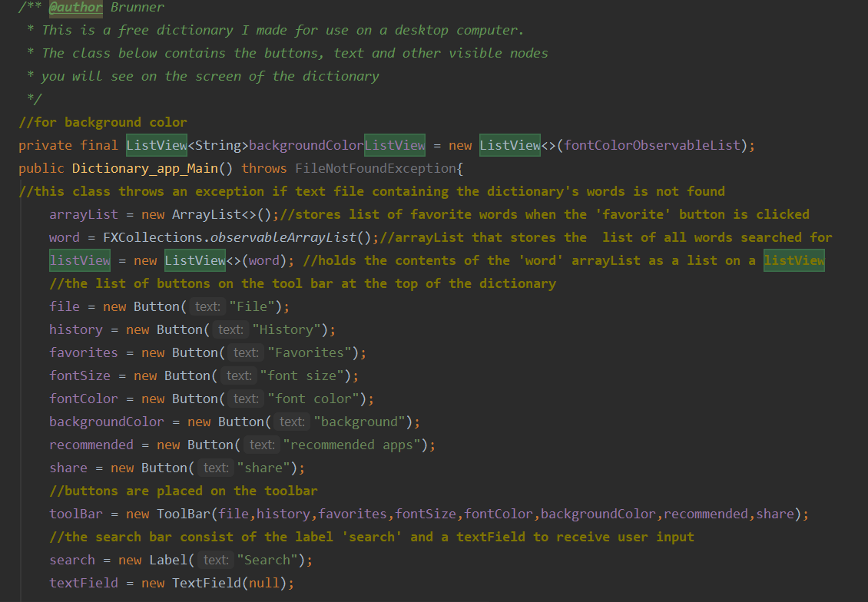
Task: Click the '//buttons are placed on the toolbar' comment
Action: tap(184, 491)
